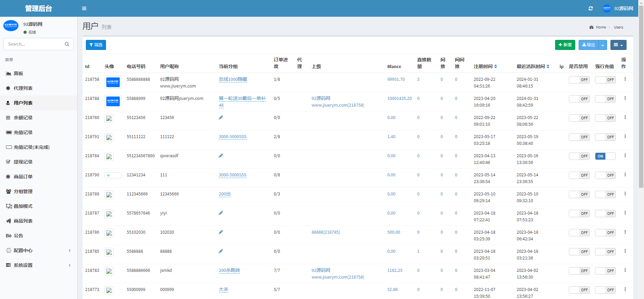Open actions menu dots for user 218790
This screenshot has height=299, width=644.
pos(625,175)
